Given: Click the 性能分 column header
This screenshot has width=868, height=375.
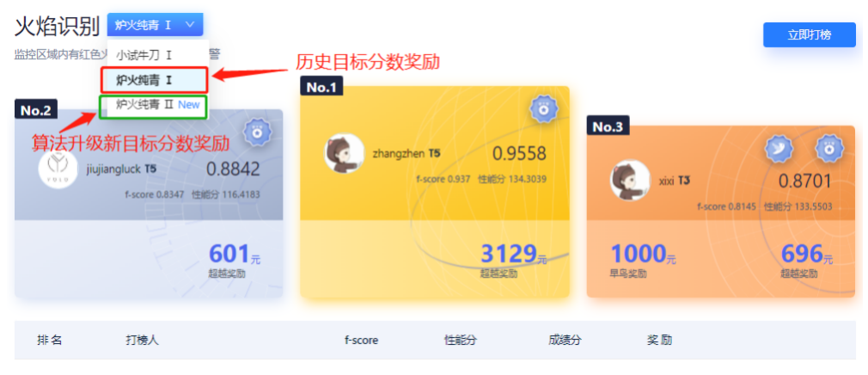Looking at the screenshot, I should pos(460,340).
